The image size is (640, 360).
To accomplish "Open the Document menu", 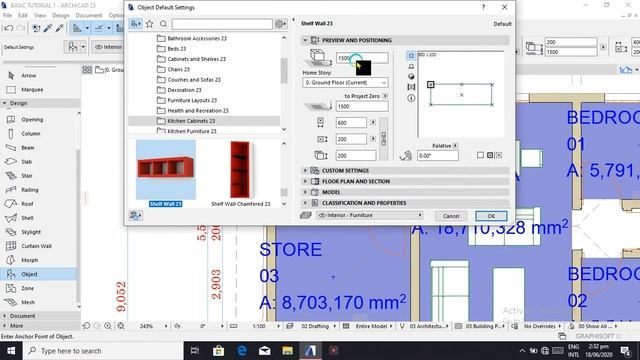I will [x=89, y=15].
